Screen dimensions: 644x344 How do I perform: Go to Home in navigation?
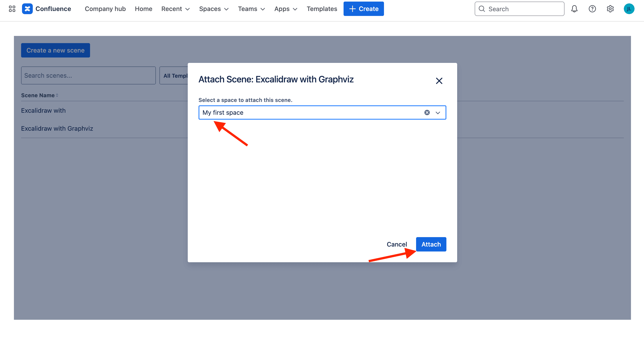point(143,9)
